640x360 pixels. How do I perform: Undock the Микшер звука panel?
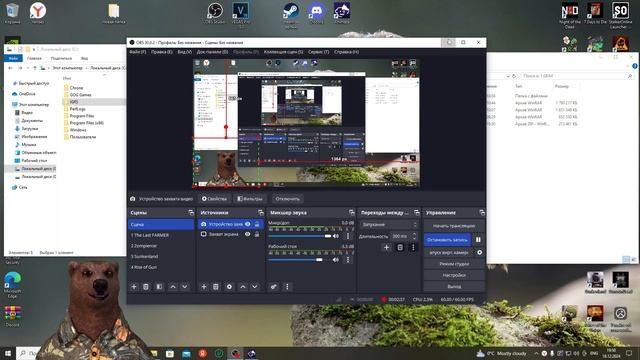[352, 213]
